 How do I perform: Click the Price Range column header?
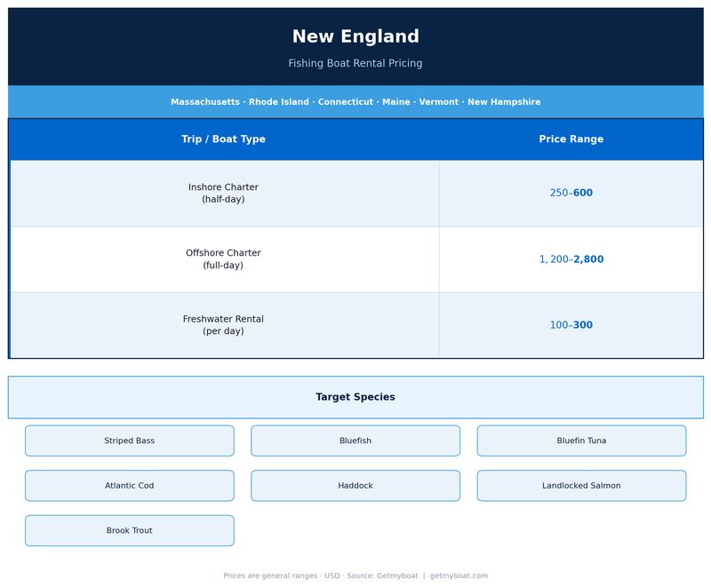click(x=571, y=139)
